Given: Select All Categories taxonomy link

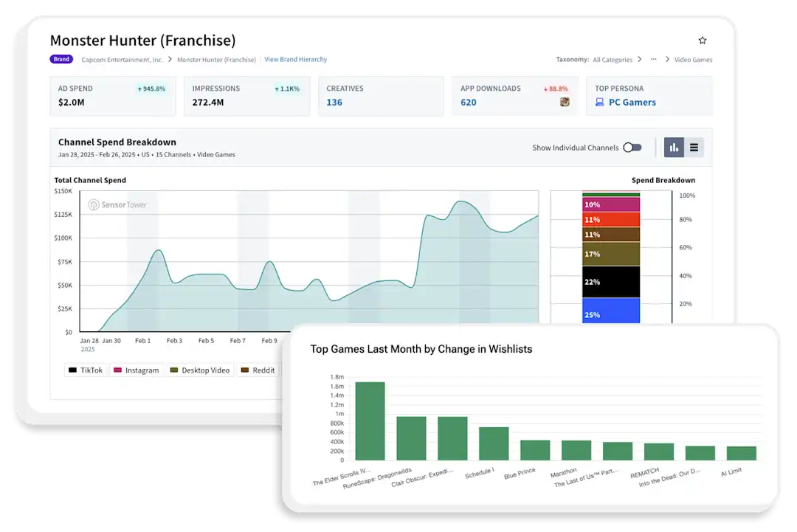Looking at the screenshot, I should pos(613,60).
